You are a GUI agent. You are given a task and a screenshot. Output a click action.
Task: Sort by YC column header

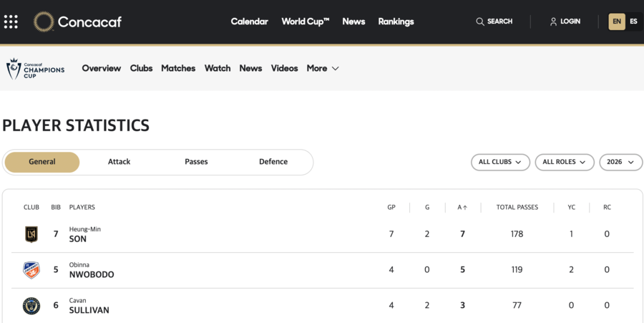coord(571,208)
